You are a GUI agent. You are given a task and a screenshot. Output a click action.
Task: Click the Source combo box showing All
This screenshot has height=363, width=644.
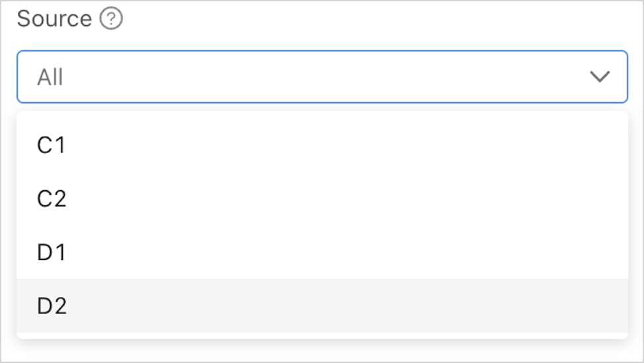point(322,77)
